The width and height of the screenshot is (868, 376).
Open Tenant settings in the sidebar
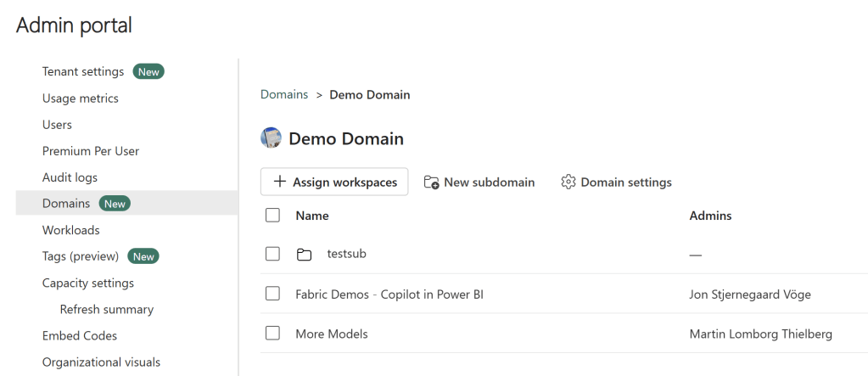pos(83,72)
